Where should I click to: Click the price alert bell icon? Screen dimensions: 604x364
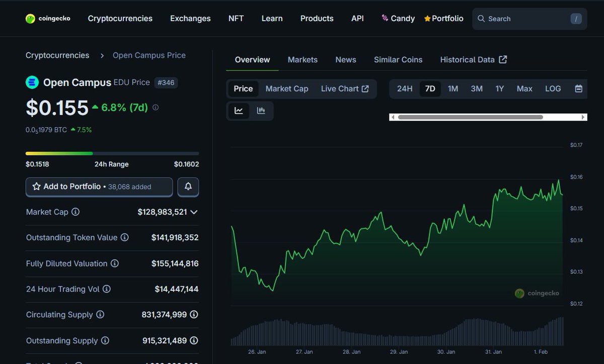188,187
